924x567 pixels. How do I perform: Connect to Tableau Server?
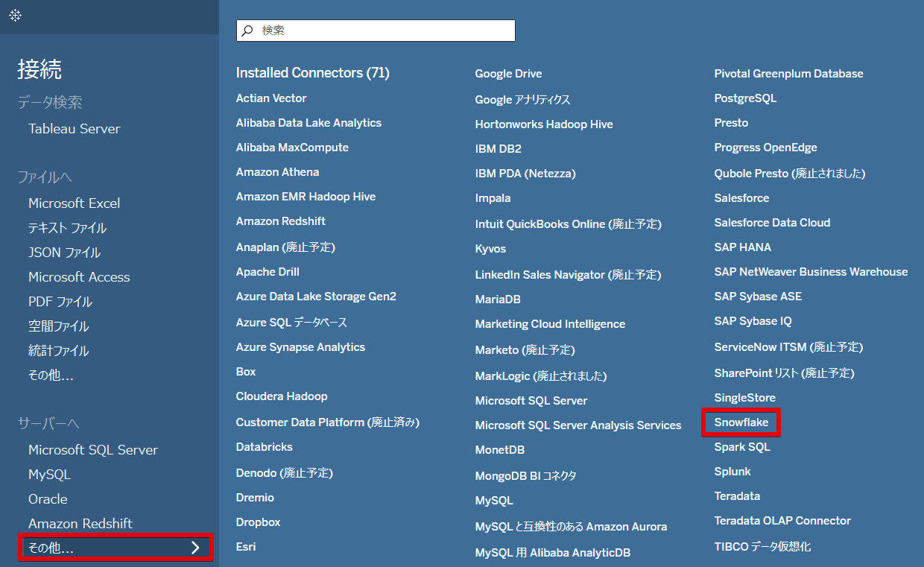coord(74,129)
